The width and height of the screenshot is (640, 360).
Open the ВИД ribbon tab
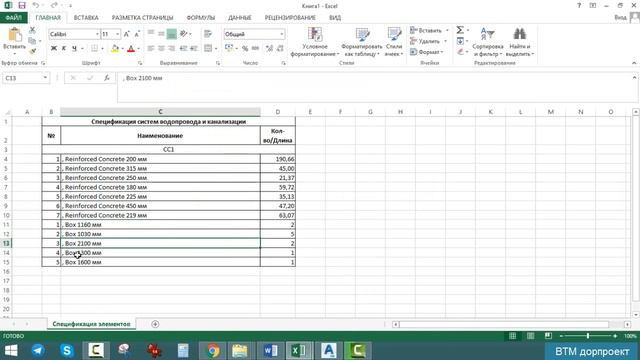point(335,18)
